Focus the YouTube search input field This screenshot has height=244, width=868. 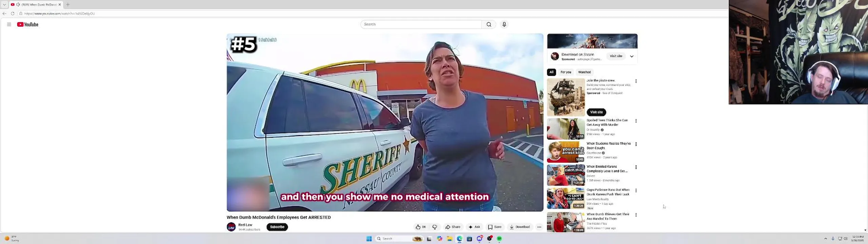[x=421, y=24]
